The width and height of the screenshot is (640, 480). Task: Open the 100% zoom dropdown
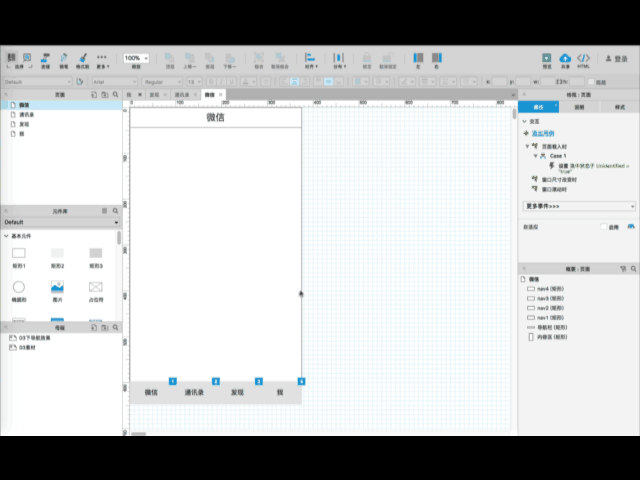click(x=136, y=58)
